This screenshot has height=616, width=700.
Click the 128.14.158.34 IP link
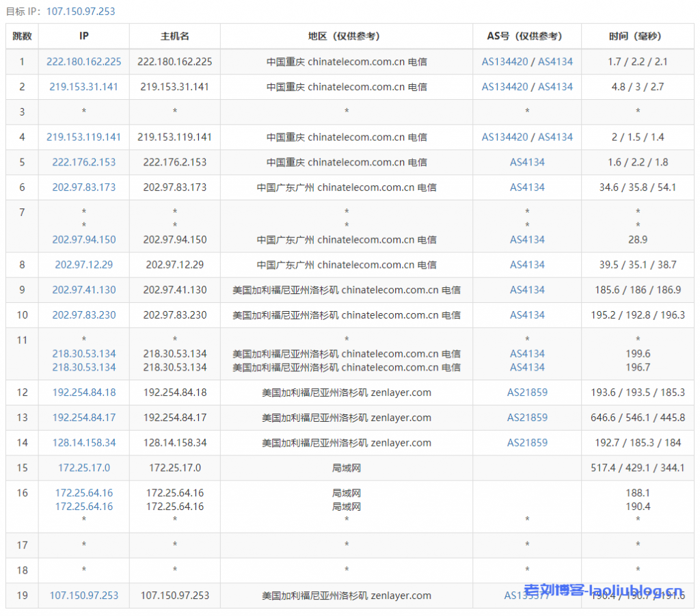click(84, 443)
